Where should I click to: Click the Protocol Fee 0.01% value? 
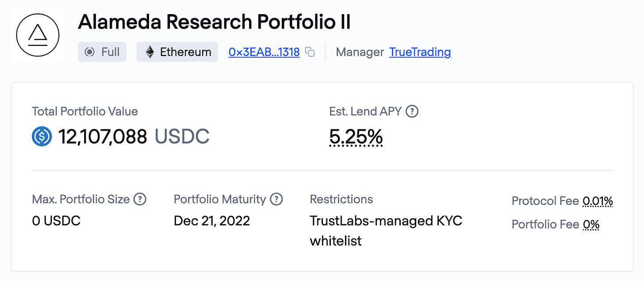(598, 201)
